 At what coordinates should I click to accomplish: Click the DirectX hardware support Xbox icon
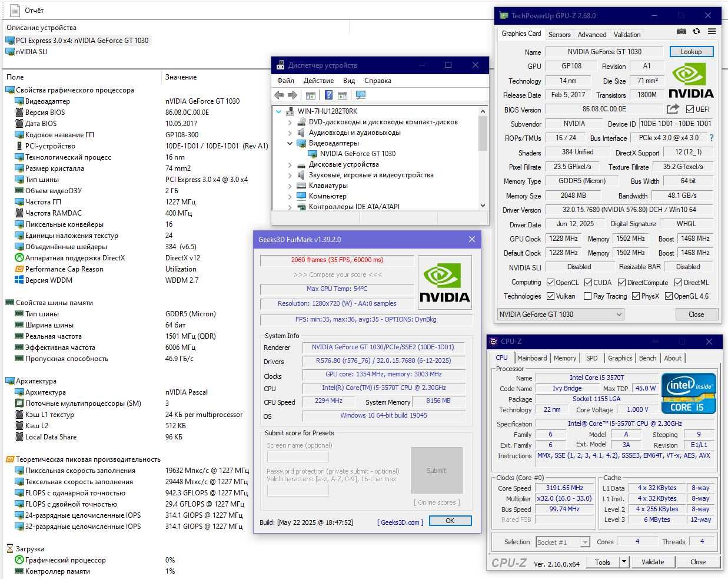(x=19, y=258)
